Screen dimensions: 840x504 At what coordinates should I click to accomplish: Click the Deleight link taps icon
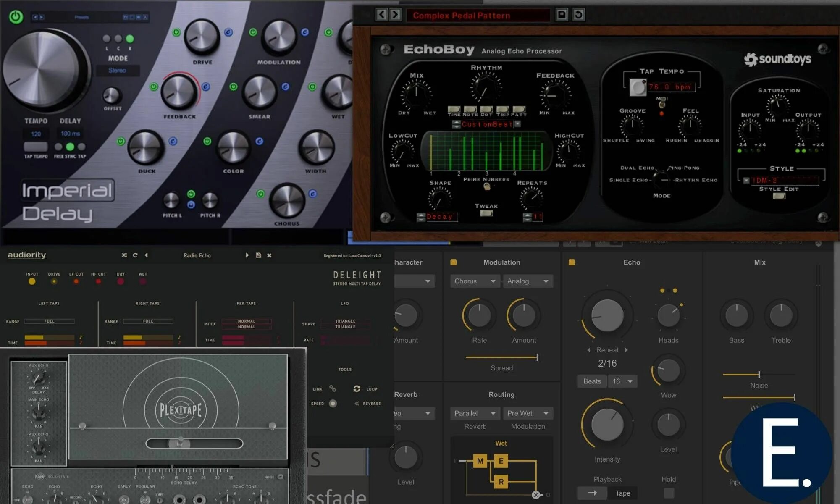click(333, 389)
